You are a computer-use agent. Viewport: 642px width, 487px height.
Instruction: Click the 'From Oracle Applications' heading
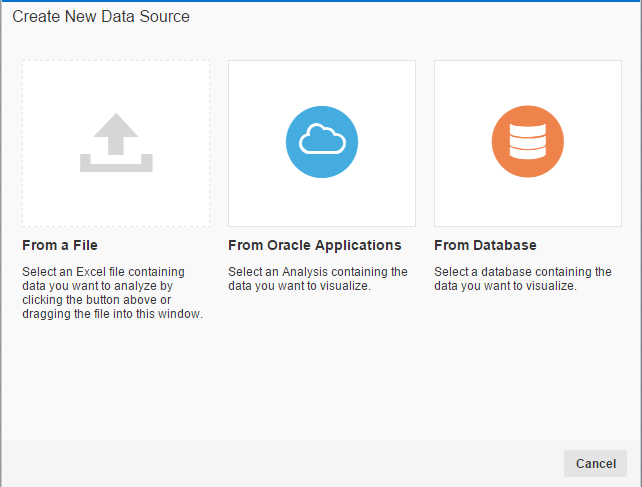tap(314, 245)
